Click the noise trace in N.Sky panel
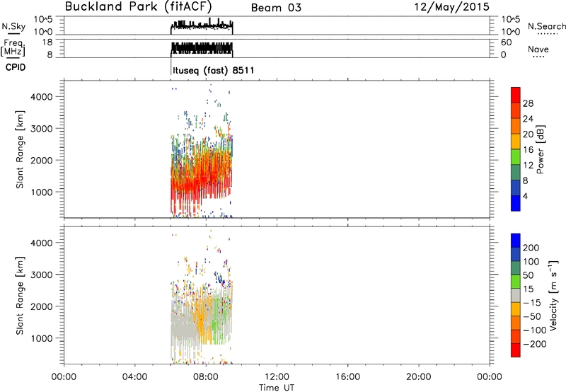The image size is (566, 392). click(202, 26)
